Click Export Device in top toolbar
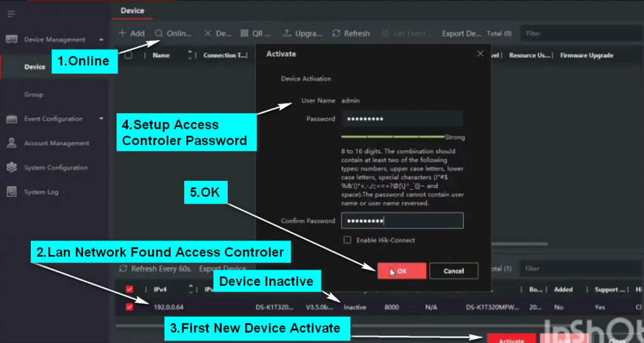 coord(462,34)
